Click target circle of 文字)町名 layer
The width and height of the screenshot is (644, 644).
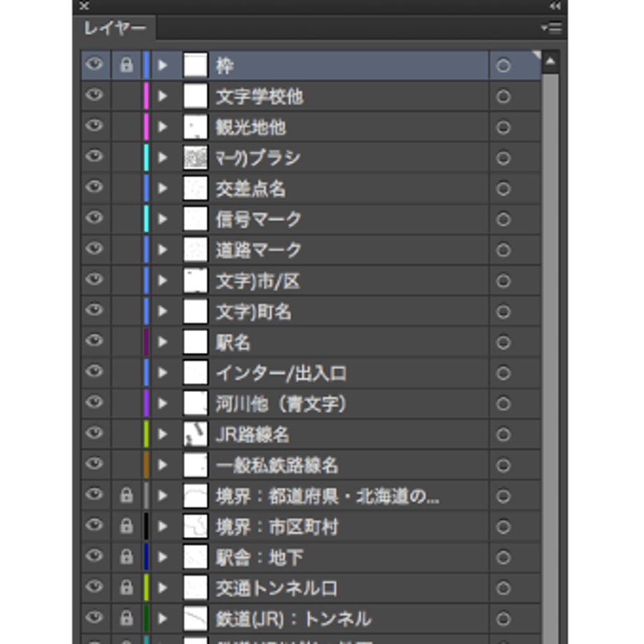pyautogui.click(x=503, y=311)
